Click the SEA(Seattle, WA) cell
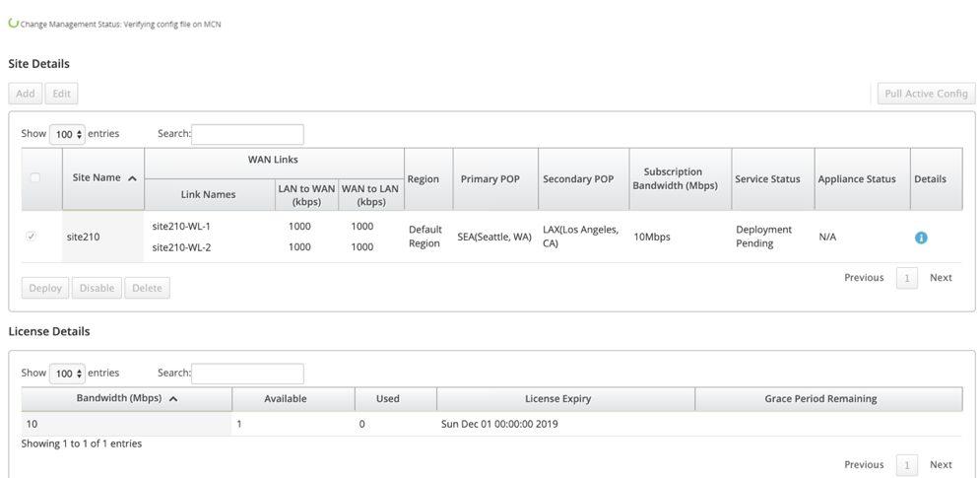The height and width of the screenshot is (478, 980). coord(494,238)
